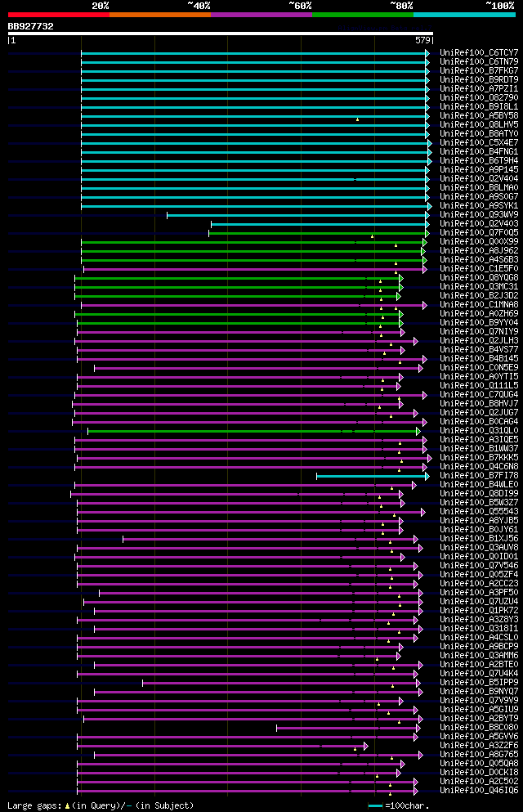Click the green arrowhead ending the B2J3D2 bar

399,297
